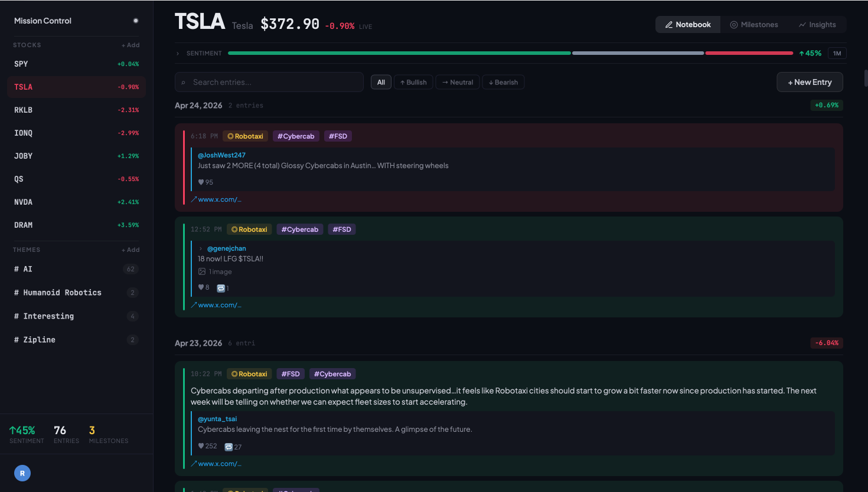Click the -6.04% badge for Apr 23
868x492 pixels.
pyautogui.click(x=827, y=343)
